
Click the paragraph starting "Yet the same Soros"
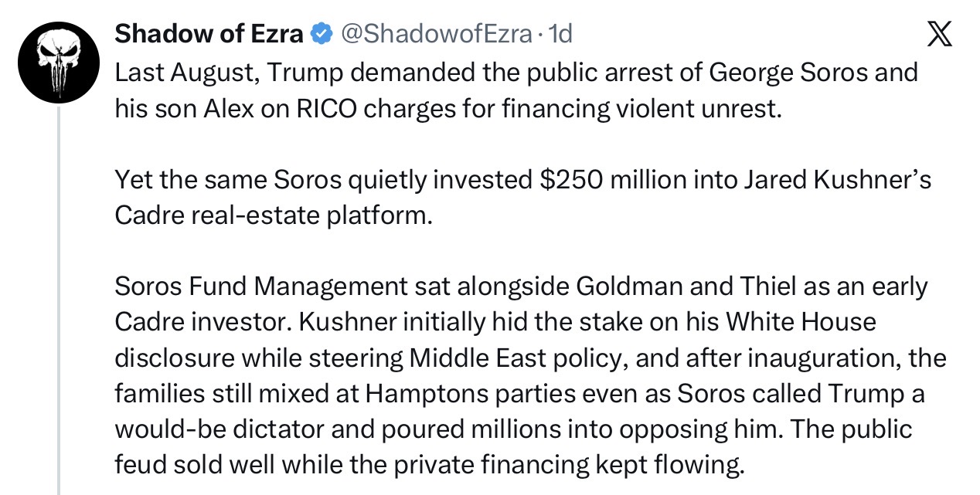[523, 197]
